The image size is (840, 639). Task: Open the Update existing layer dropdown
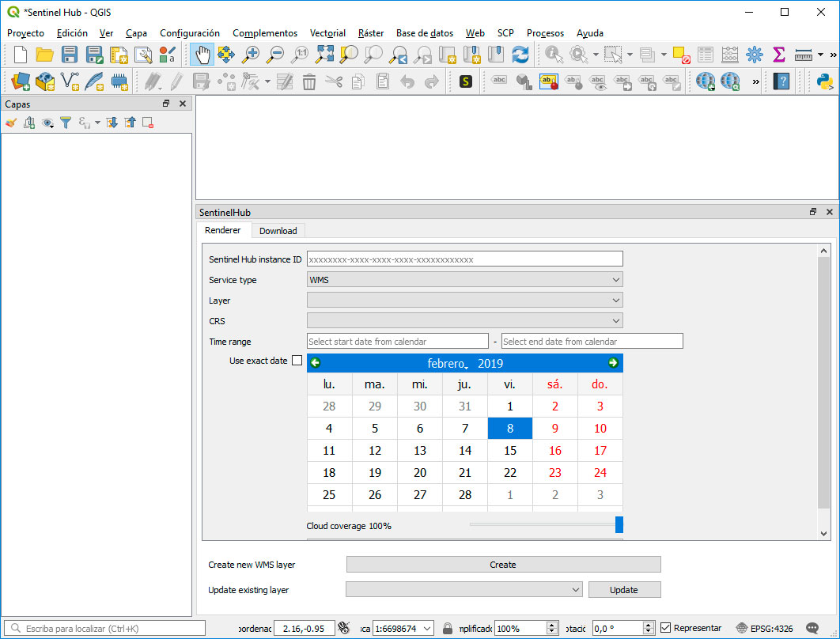464,590
